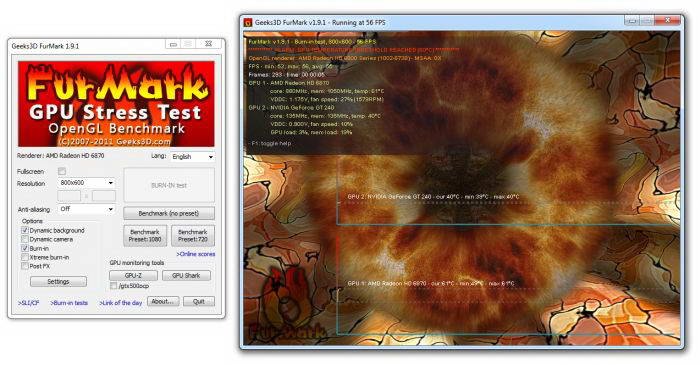Click the FurMark GPU Stress Test banner
Screen dimensions: 700x365
[x=116, y=104]
